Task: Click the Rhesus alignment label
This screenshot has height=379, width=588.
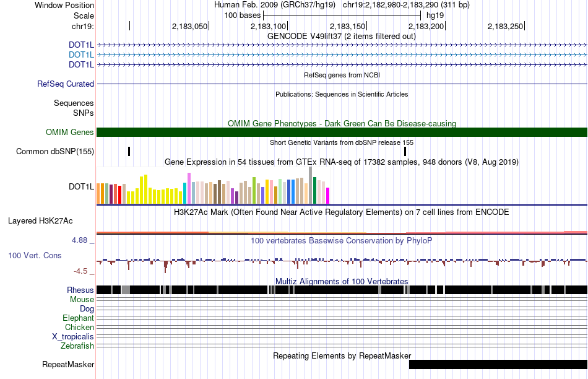Action: [x=80, y=290]
